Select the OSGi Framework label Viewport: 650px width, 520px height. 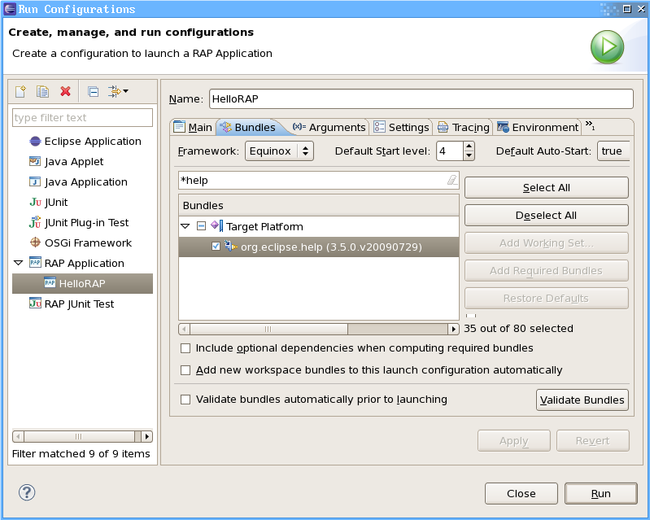pyautogui.click(x=88, y=243)
